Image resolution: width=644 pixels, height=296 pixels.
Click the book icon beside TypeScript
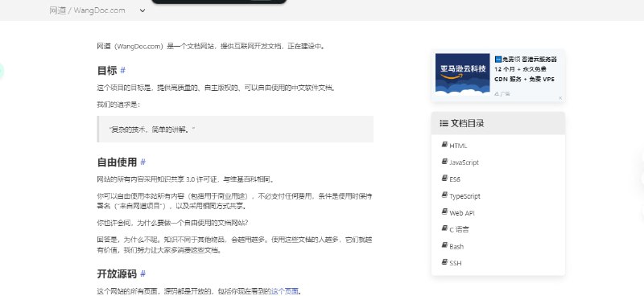(x=444, y=195)
